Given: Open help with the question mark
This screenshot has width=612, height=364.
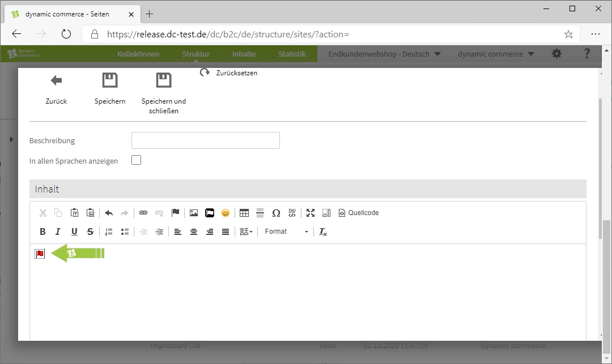Looking at the screenshot, I should coord(586,53).
